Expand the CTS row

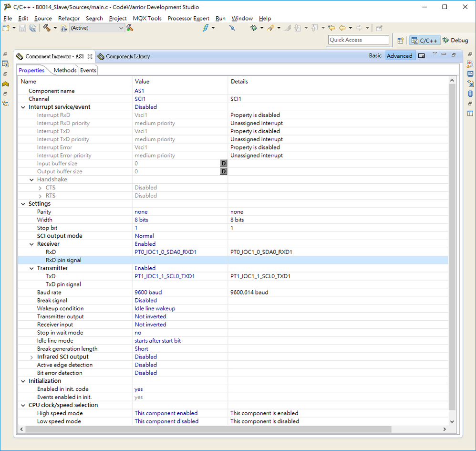point(40,188)
